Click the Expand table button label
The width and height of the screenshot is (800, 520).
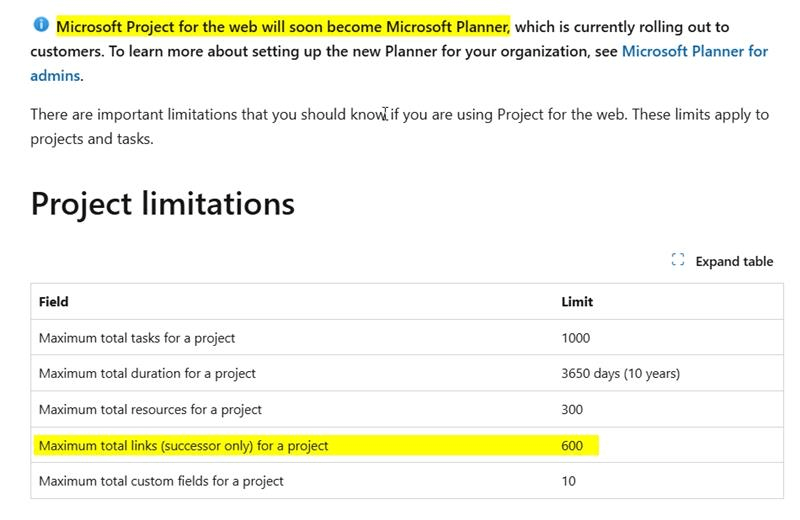tap(734, 261)
